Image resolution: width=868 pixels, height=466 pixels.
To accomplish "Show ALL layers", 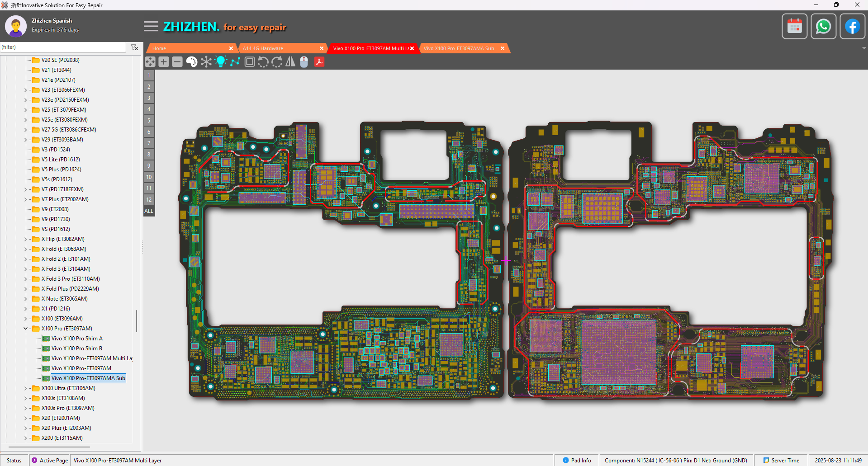I will (149, 211).
